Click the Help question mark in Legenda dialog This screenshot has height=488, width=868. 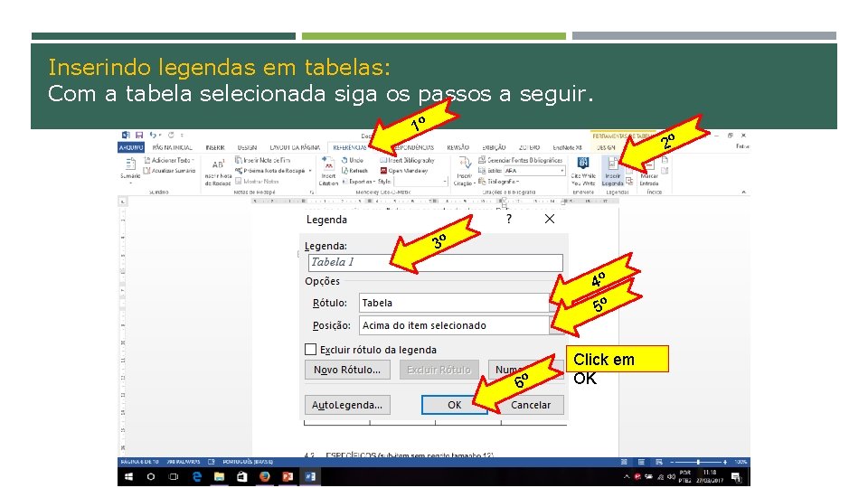pyautogui.click(x=509, y=219)
